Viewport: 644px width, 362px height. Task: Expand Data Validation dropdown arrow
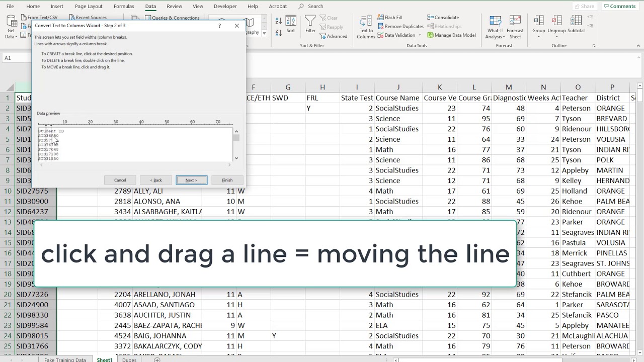click(x=420, y=35)
